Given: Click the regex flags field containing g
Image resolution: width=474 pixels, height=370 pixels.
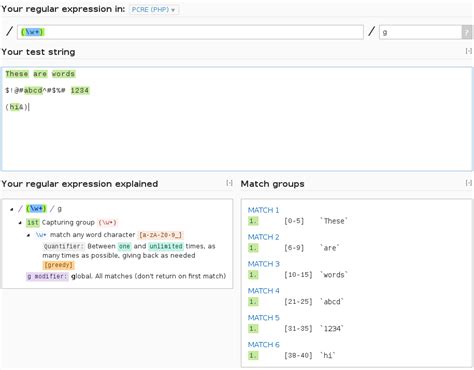Looking at the screenshot, I should point(420,32).
